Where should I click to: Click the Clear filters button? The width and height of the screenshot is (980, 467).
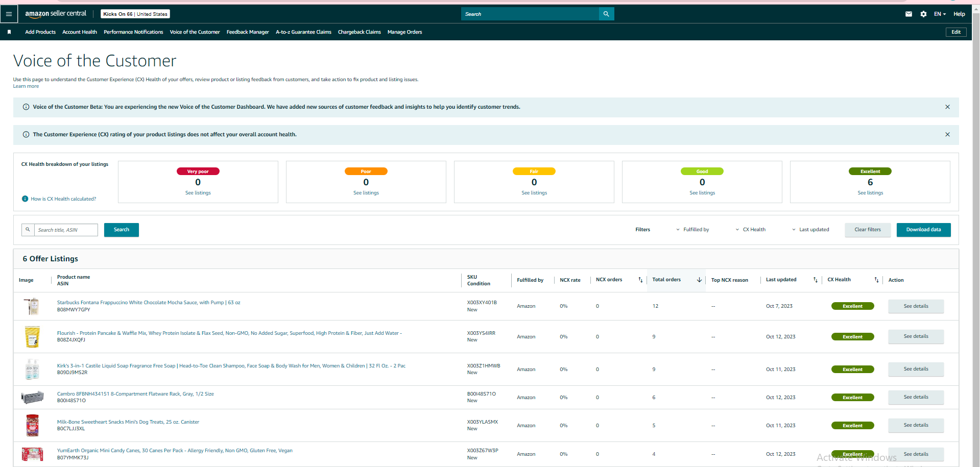point(868,230)
